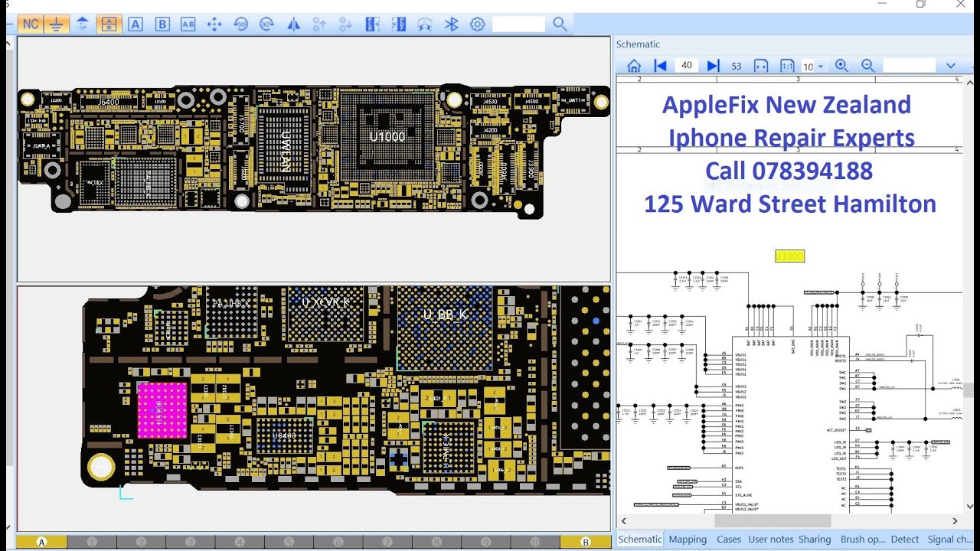Toggle the A/B split view button
This screenshot has height=551, width=980.
point(109,24)
